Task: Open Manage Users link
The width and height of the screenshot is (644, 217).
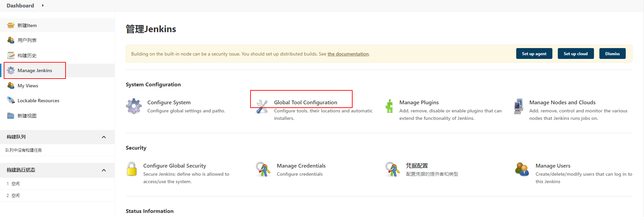Action: click(x=553, y=166)
